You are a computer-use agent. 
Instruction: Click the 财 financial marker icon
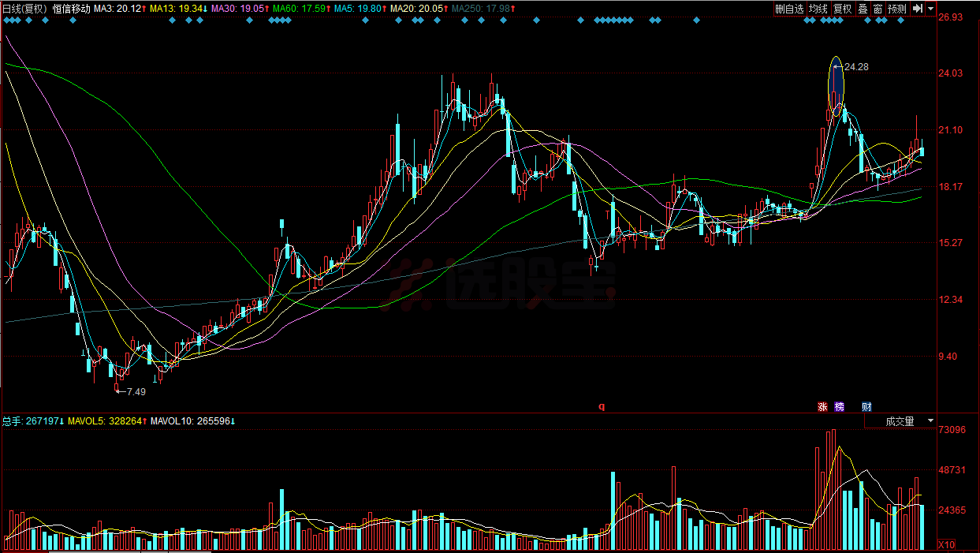pyautogui.click(x=866, y=407)
